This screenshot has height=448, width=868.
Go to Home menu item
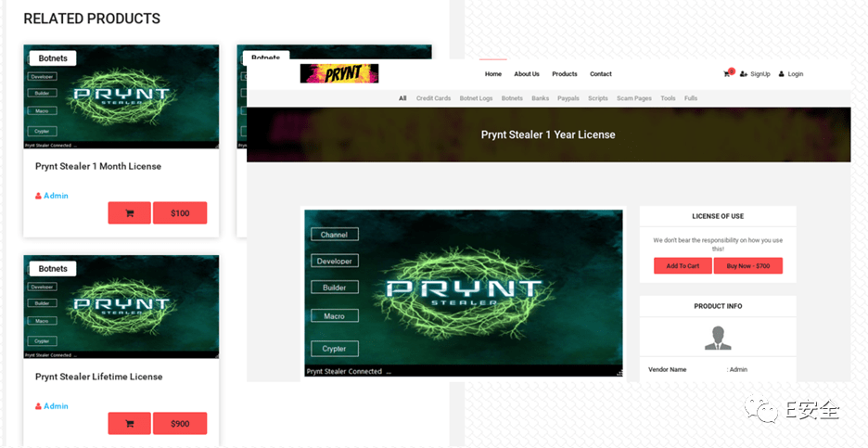[x=493, y=74]
